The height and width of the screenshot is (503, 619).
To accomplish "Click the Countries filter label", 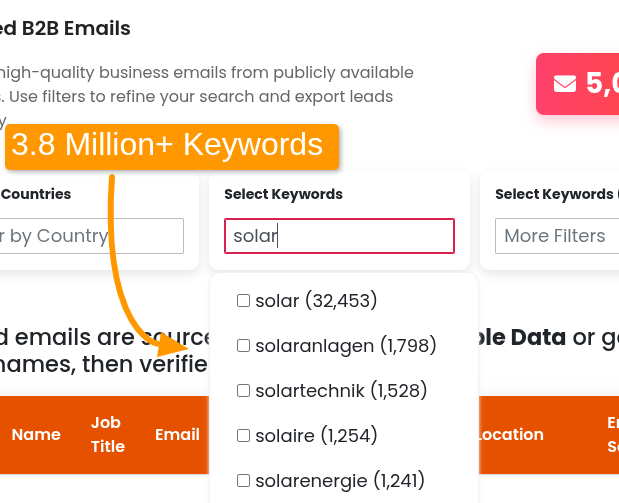I will (36, 194).
